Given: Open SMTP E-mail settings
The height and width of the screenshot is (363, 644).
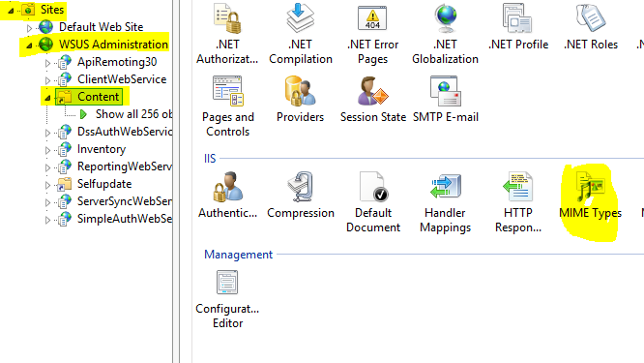Looking at the screenshot, I should tap(446, 100).
